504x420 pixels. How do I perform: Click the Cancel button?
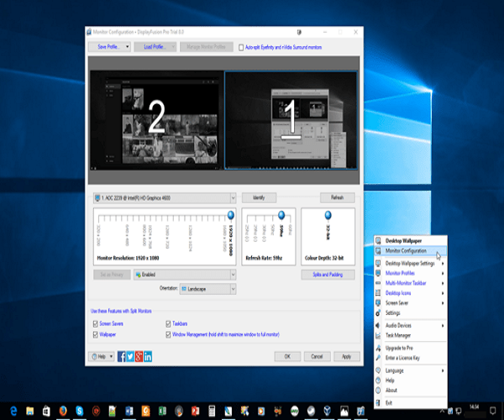317,356
